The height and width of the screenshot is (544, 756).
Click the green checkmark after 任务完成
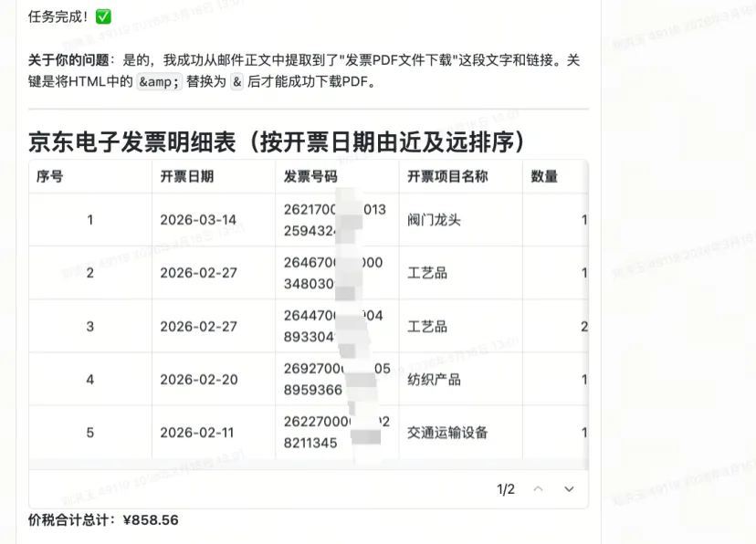tap(103, 16)
